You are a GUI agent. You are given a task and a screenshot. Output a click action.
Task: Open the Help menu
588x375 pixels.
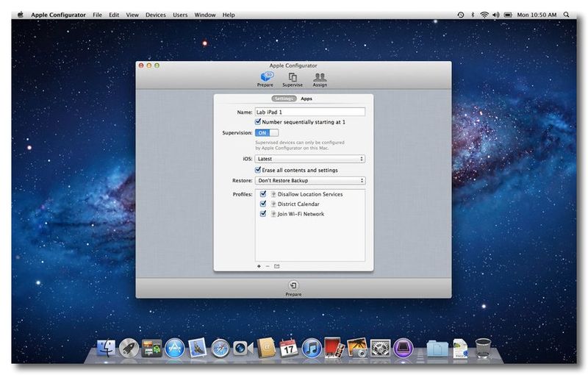(229, 15)
